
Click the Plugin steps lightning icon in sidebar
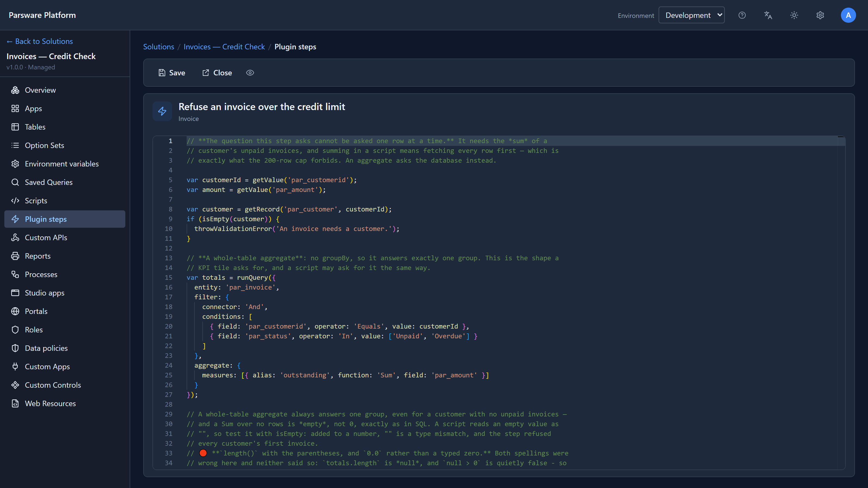pyautogui.click(x=15, y=219)
